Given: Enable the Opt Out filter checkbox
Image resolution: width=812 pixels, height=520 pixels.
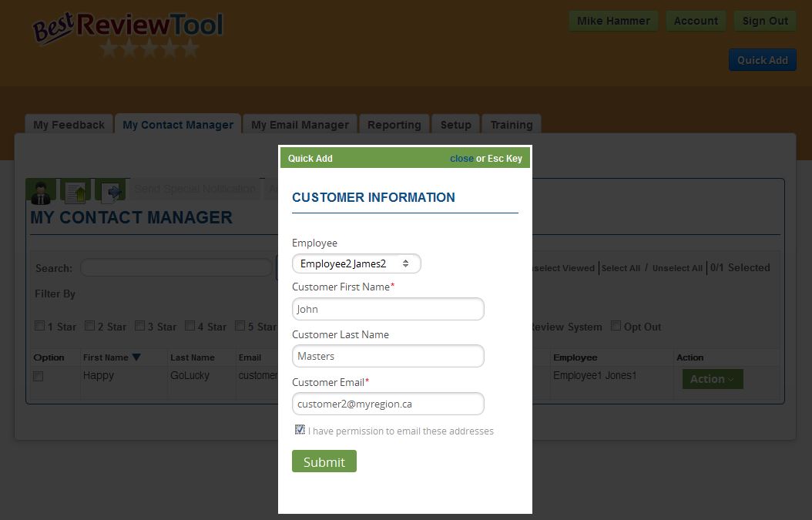Looking at the screenshot, I should (616, 326).
